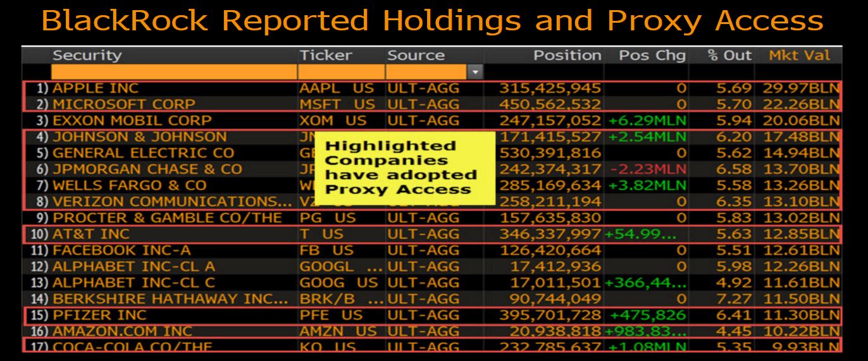This screenshot has height=361, width=868.
Task: Select the AMAZON.COM INC security
Action: click(122, 331)
